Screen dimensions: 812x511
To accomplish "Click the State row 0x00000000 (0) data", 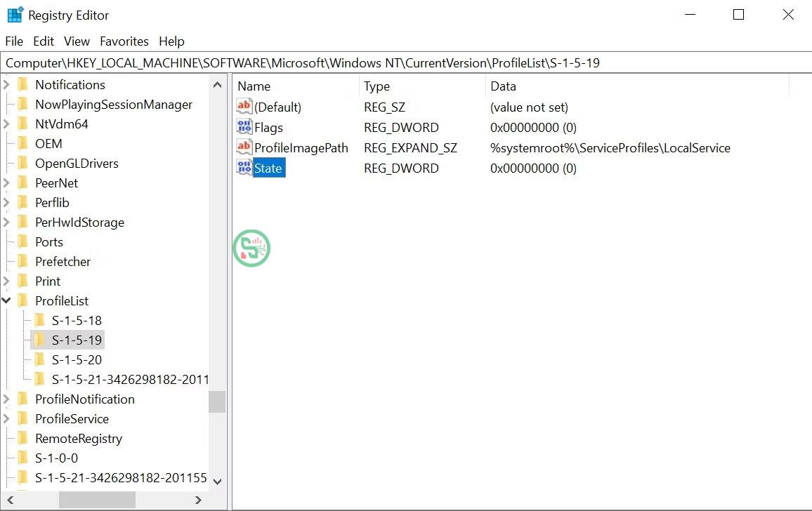I will pos(533,168).
